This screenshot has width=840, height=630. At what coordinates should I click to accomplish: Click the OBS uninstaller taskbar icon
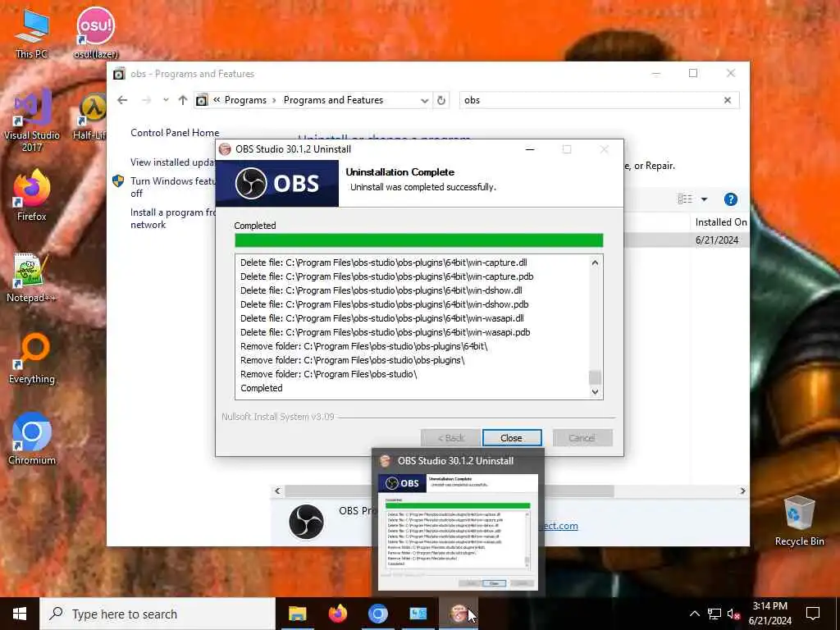point(459,614)
